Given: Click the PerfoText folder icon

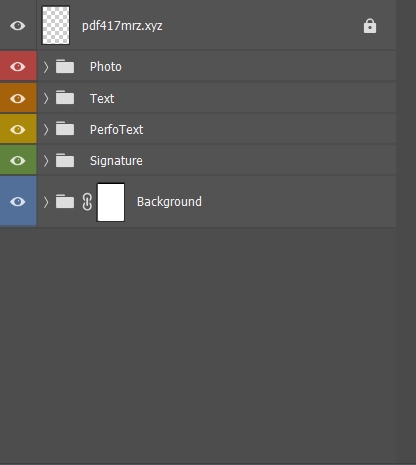Looking at the screenshot, I should point(65,128).
